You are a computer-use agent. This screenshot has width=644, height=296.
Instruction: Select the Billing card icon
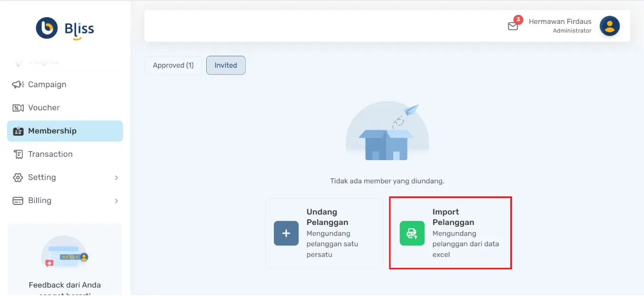tap(18, 200)
